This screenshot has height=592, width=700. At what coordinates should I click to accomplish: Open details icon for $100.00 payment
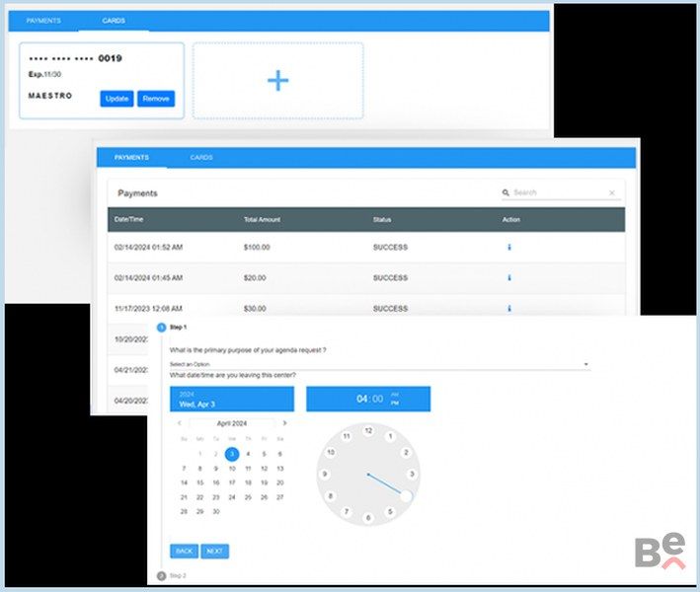coord(508,248)
